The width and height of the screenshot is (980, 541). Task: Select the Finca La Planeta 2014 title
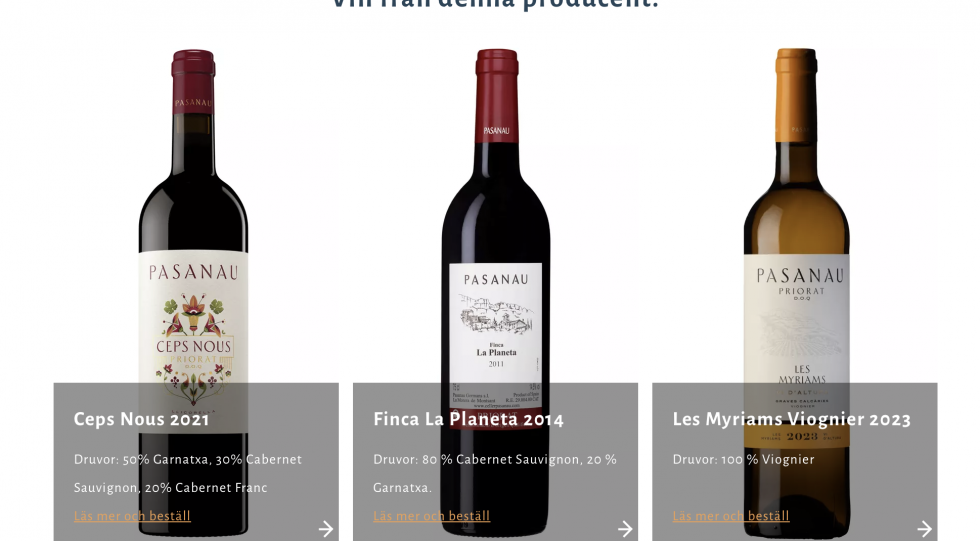coord(468,419)
